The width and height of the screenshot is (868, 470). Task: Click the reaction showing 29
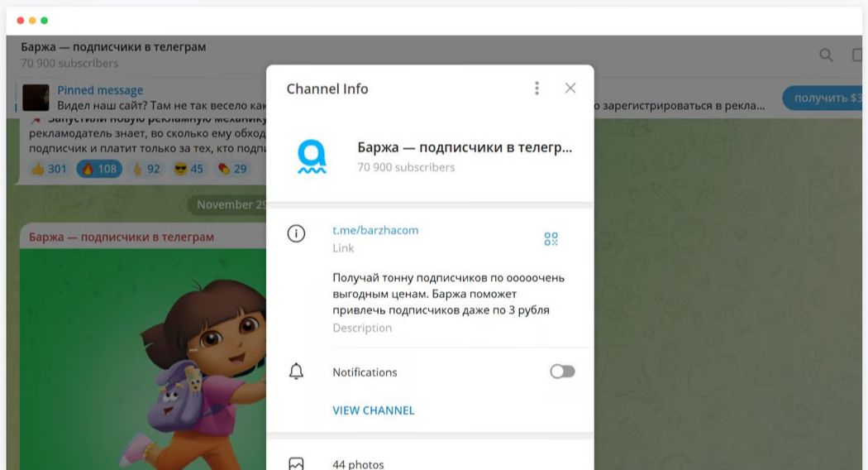click(232, 169)
